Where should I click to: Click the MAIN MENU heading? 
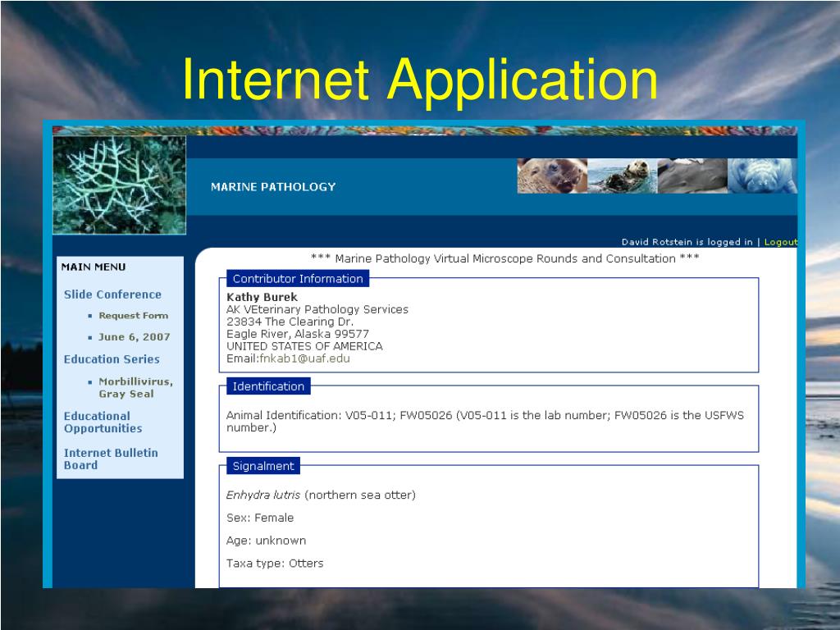tap(94, 267)
